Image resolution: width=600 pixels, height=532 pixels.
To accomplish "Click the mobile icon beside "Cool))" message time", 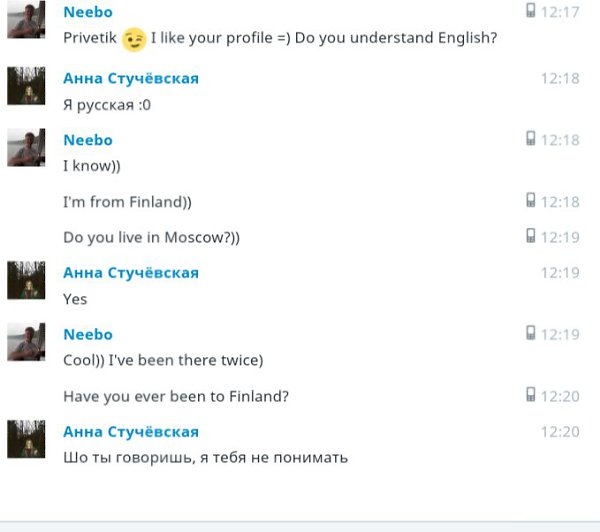I will click(x=531, y=333).
